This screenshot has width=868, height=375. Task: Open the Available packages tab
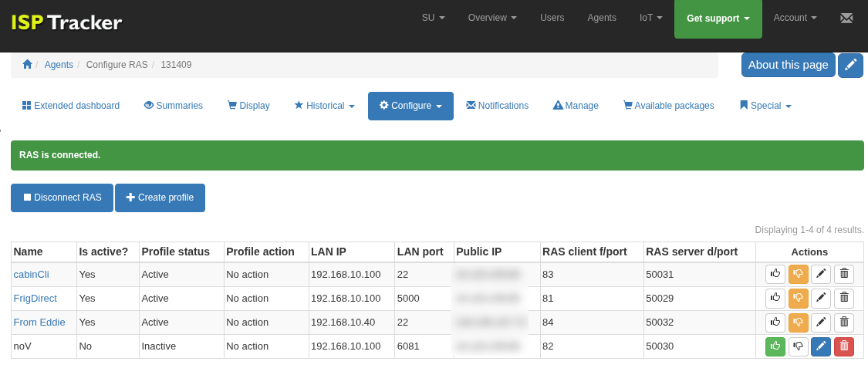click(668, 106)
